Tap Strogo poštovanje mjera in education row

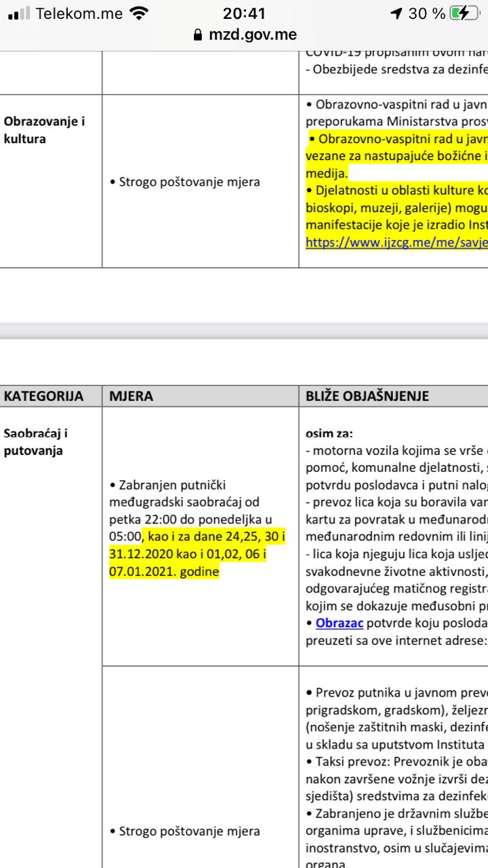[x=184, y=182]
